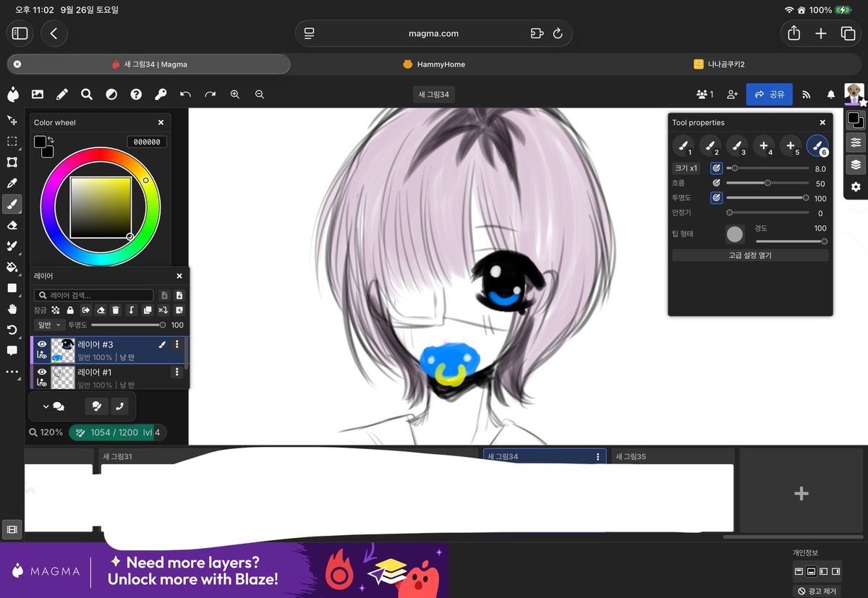Switch to the 나나곰쿠키2 browser tab
868x598 pixels.
(x=719, y=64)
